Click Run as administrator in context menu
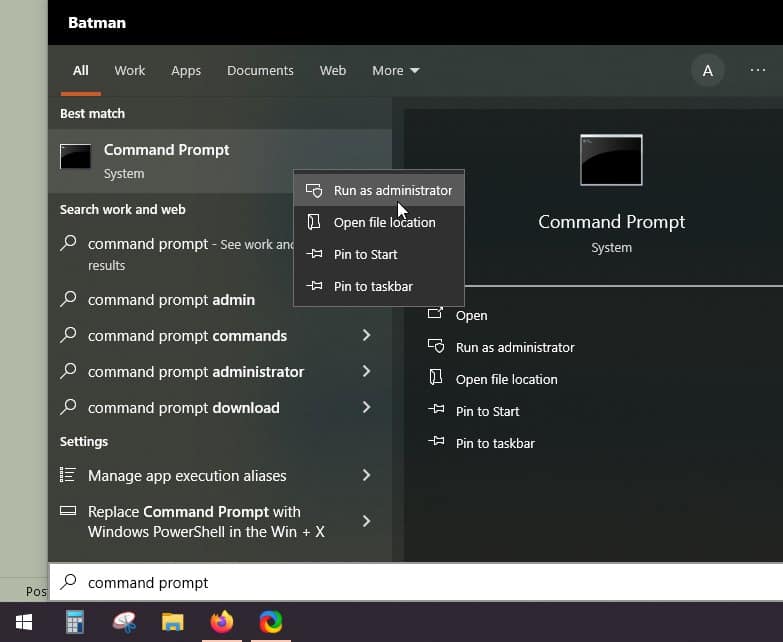Viewport: 783px width, 642px height. click(379, 190)
